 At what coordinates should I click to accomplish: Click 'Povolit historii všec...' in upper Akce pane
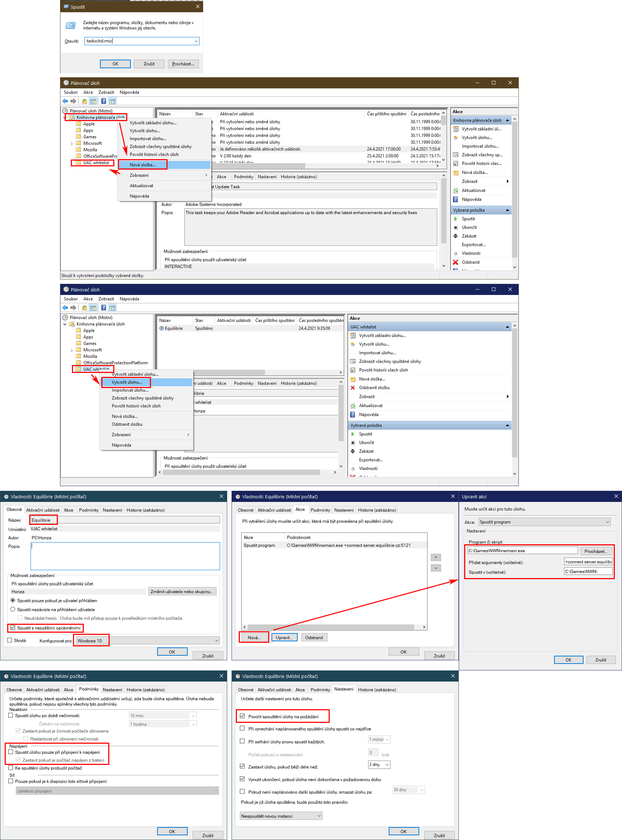(481, 163)
